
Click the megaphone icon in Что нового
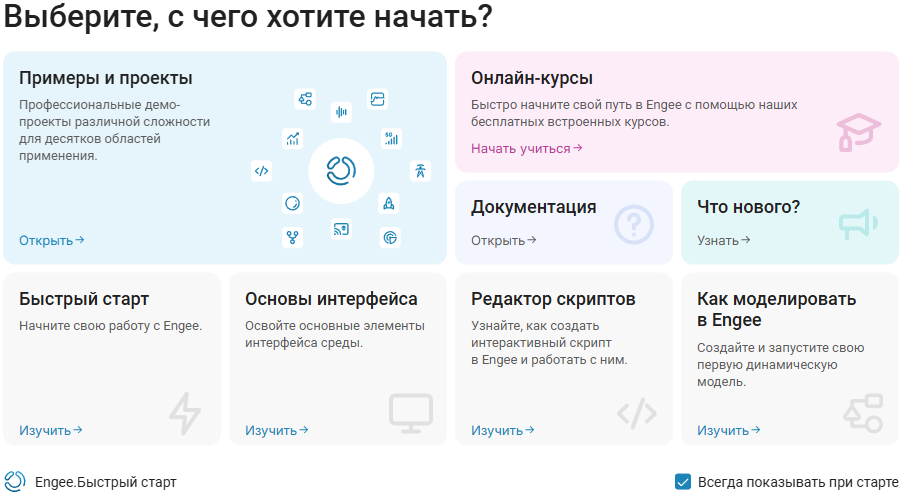coord(858,224)
